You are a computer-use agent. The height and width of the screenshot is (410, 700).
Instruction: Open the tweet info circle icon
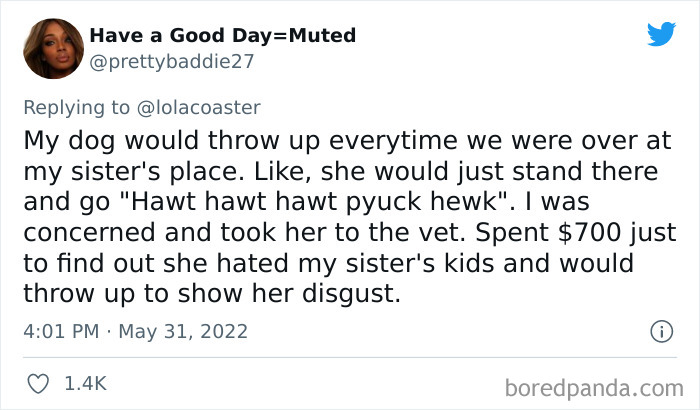click(x=660, y=330)
